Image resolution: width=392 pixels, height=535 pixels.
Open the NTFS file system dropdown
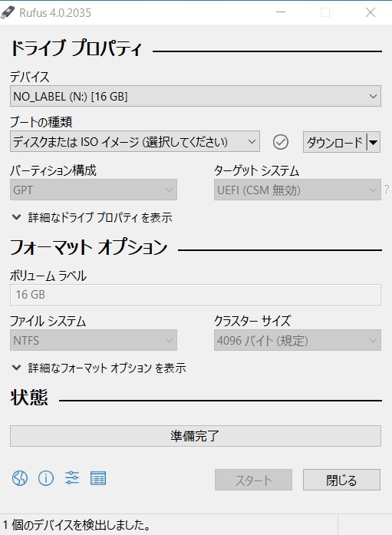(x=94, y=340)
